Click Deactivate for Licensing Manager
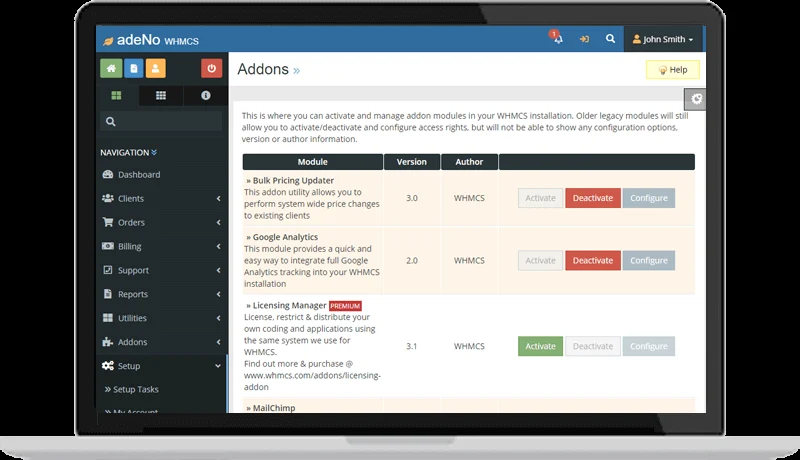Viewport: 800px width, 460px height. (x=593, y=346)
